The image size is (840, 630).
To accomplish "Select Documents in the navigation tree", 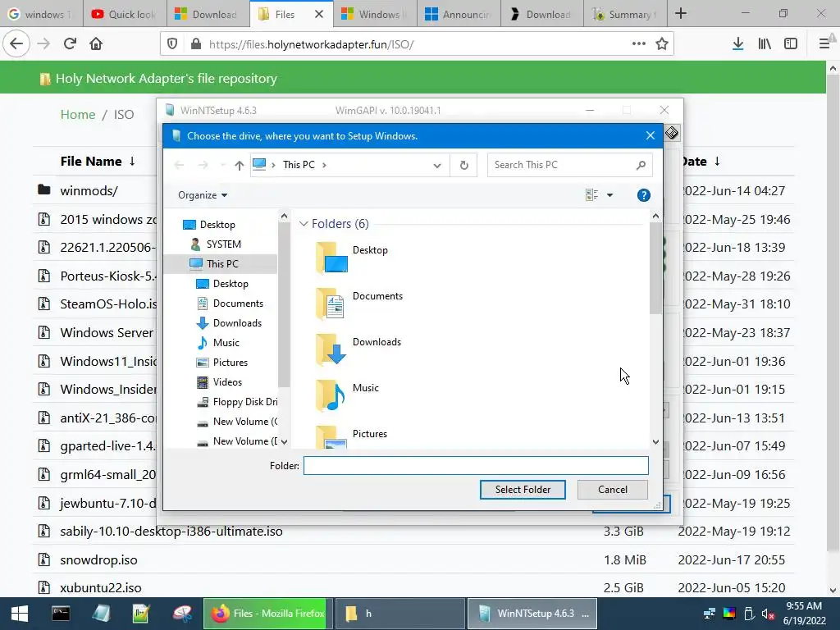I will [238, 304].
